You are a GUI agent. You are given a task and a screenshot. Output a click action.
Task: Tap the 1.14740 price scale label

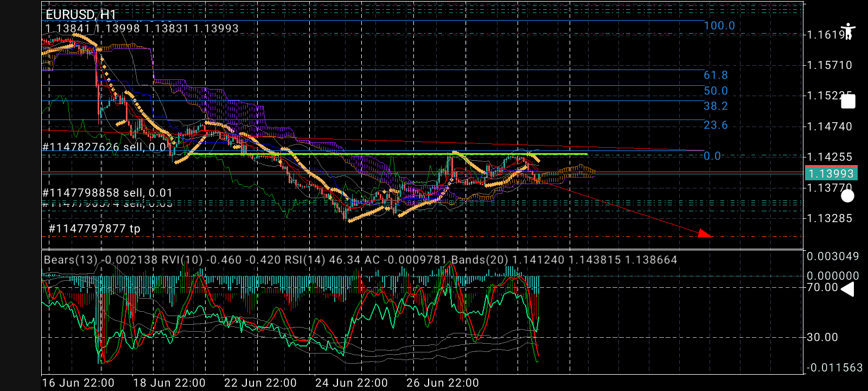coord(829,127)
